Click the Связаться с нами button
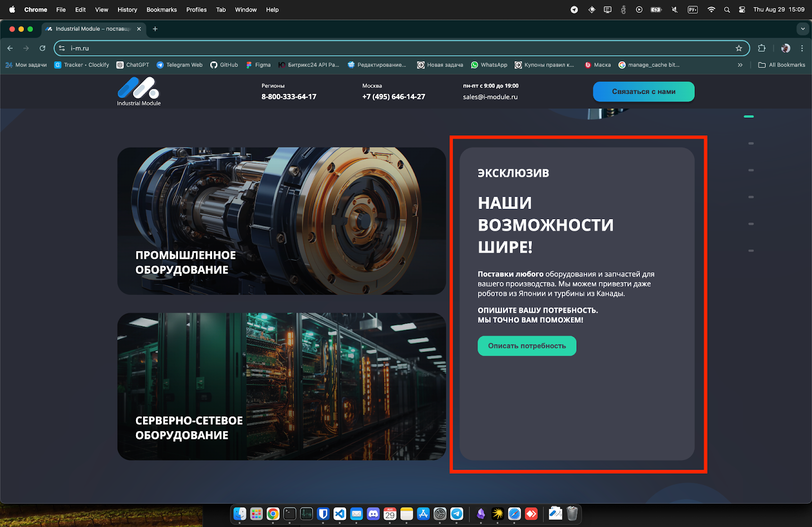The height and width of the screenshot is (527, 812). pyautogui.click(x=644, y=92)
